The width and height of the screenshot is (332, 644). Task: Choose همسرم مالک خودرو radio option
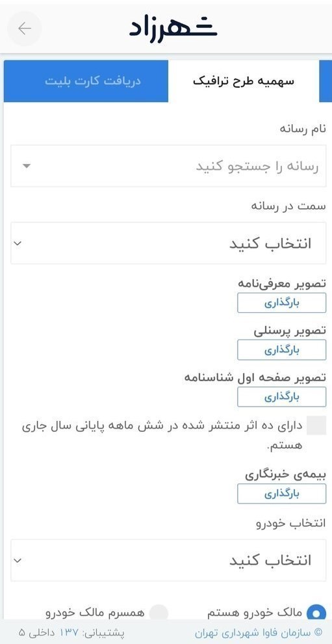[159, 613]
